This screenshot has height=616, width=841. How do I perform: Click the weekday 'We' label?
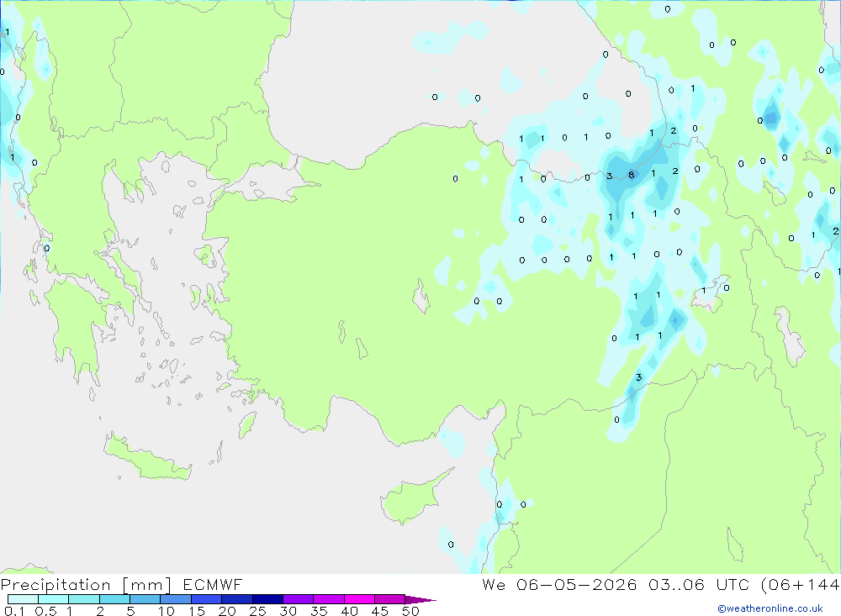tap(494, 584)
